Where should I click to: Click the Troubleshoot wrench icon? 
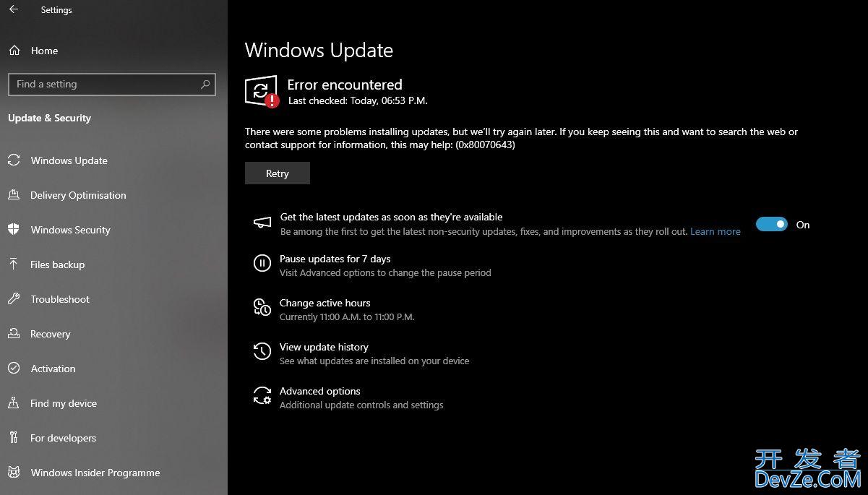(x=14, y=299)
